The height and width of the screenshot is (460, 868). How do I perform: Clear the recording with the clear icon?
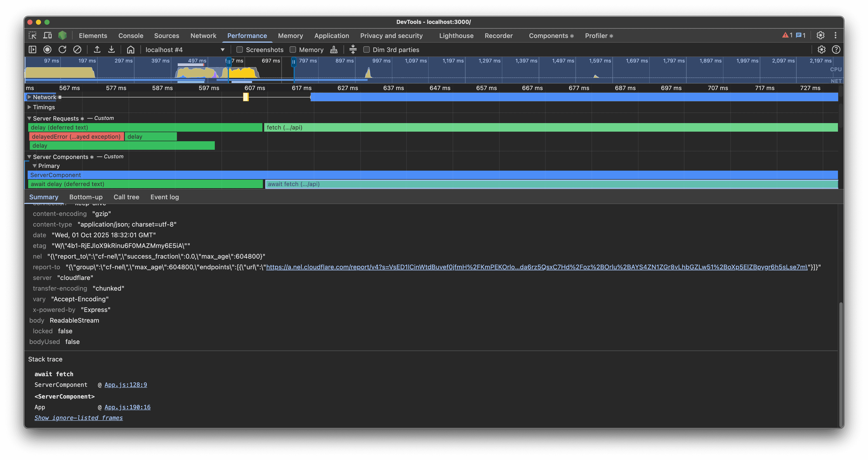77,49
